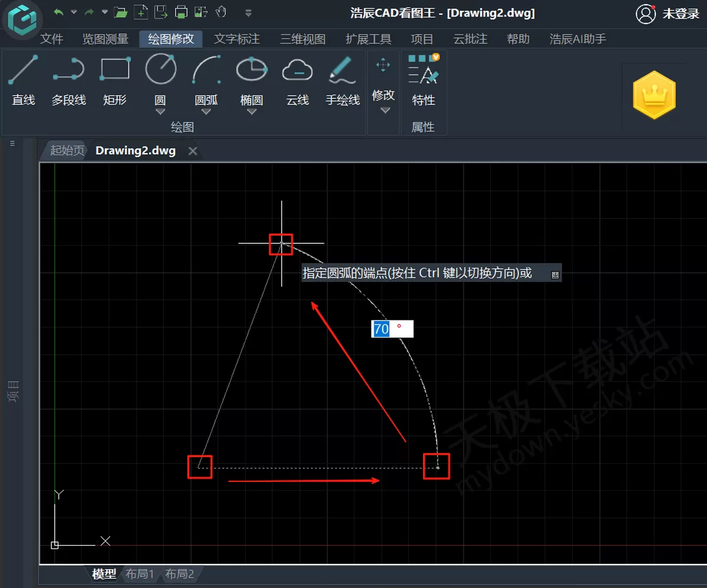Switch to the 览图测量 ribbon tab

click(x=105, y=39)
